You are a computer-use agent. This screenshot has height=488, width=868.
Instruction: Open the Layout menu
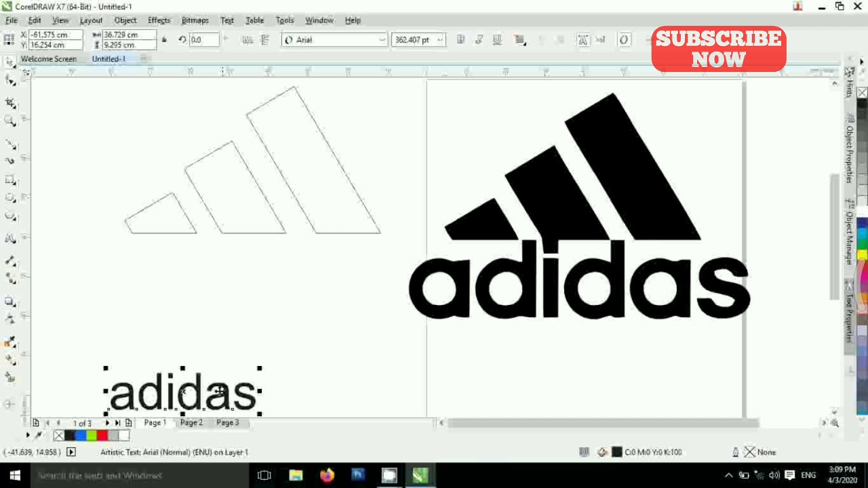pos(91,20)
